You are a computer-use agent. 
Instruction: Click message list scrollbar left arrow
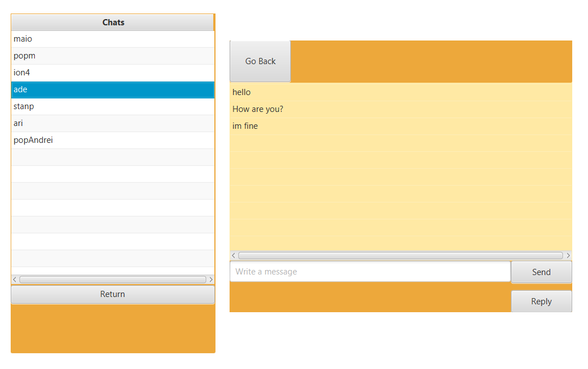(x=234, y=255)
